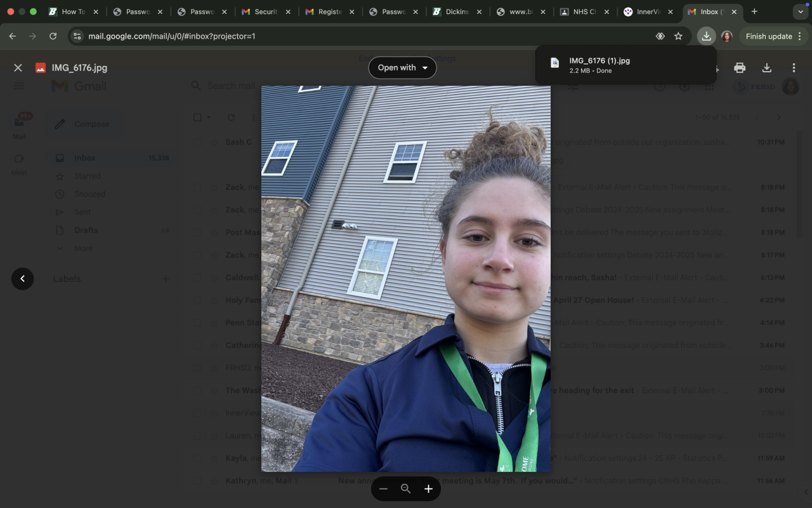The image size is (812, 508).
Task: Open the Chrome downloads icon in toolbar
Action: click(x=706, y=36)
